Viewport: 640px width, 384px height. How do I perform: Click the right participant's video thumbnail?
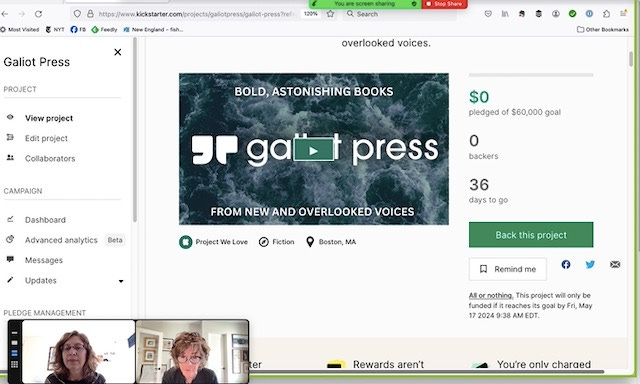[192, 352]
